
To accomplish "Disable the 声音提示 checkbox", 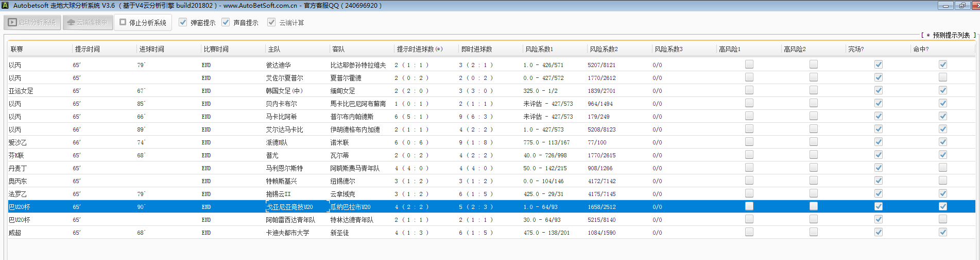I will click(226, 23).
